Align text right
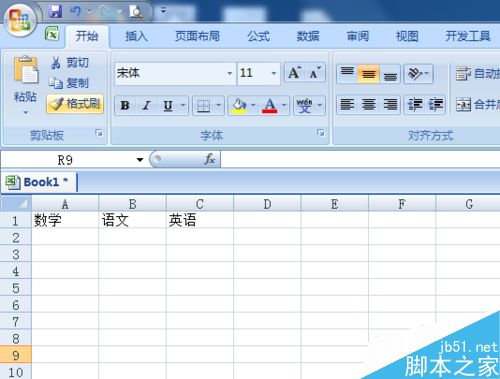This screenshot has width=500, height=379. [390, 105]
